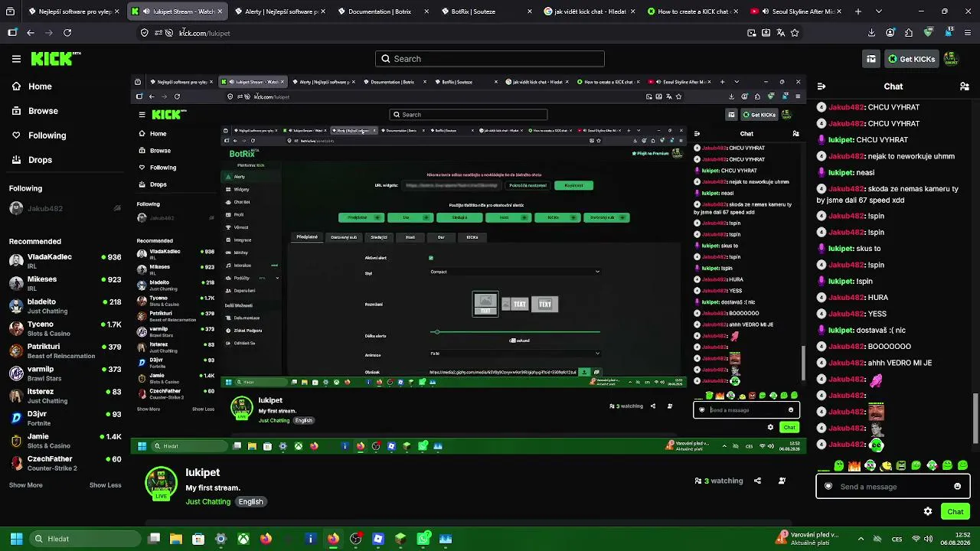Viewport: 980px width, 551px height.
Task: Open the tracking protection shield in the address bar
Action: pyautogui.click(x=145, y=33)
